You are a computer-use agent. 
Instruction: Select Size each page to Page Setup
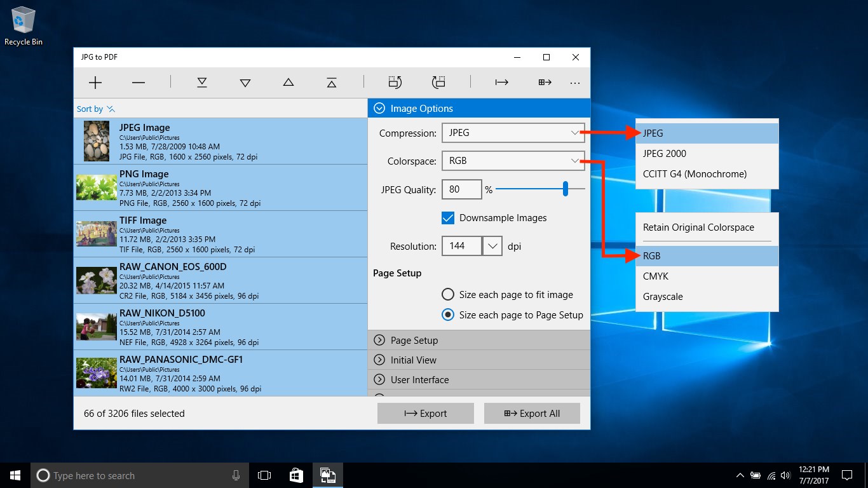448,315
